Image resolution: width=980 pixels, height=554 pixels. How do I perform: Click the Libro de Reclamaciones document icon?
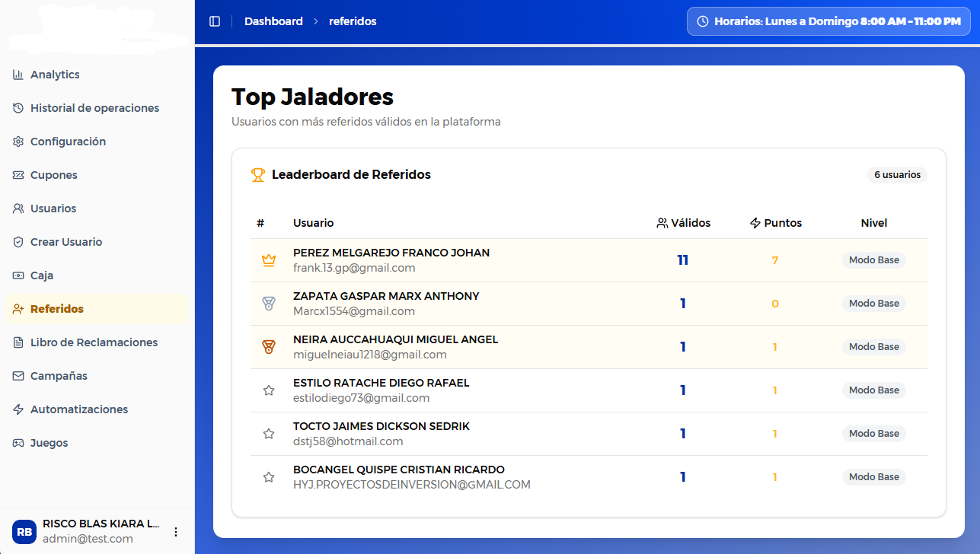click(x=18, y=342)
